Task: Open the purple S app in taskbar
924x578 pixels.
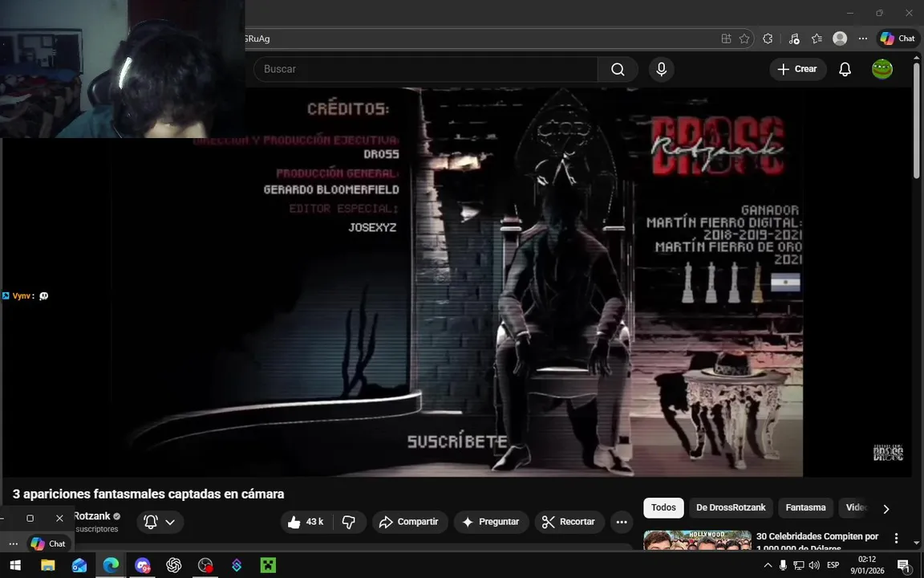Action: [237, 565]
